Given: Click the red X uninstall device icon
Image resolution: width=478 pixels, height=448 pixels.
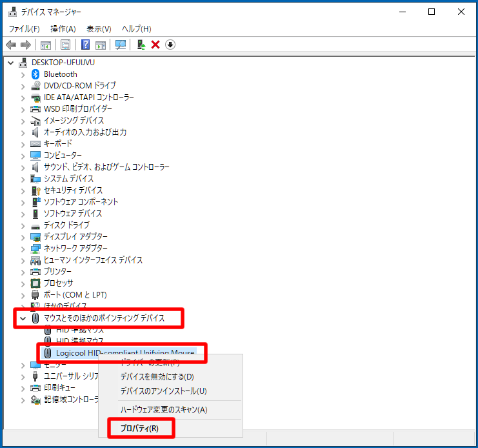Looking at the screenshot, I should click(155, 45).
